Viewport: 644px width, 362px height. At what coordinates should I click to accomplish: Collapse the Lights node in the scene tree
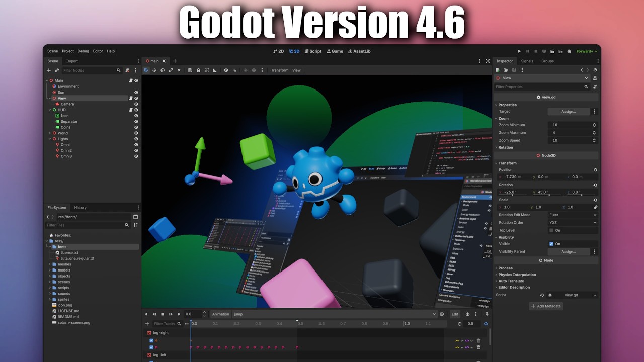(x=50, y=139)
